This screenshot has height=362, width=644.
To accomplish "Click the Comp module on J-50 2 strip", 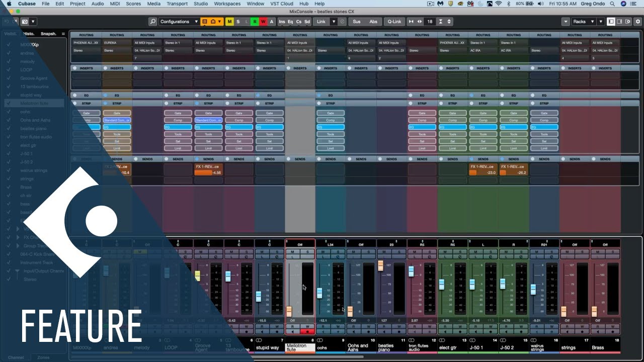I will coord(514,120).
